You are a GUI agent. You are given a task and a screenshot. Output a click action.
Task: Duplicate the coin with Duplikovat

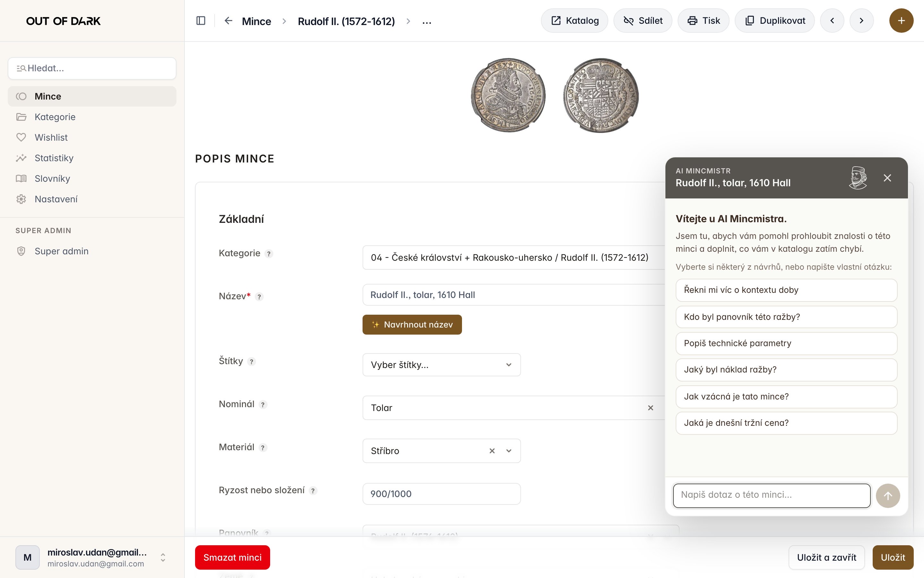(x=775, y=21)
